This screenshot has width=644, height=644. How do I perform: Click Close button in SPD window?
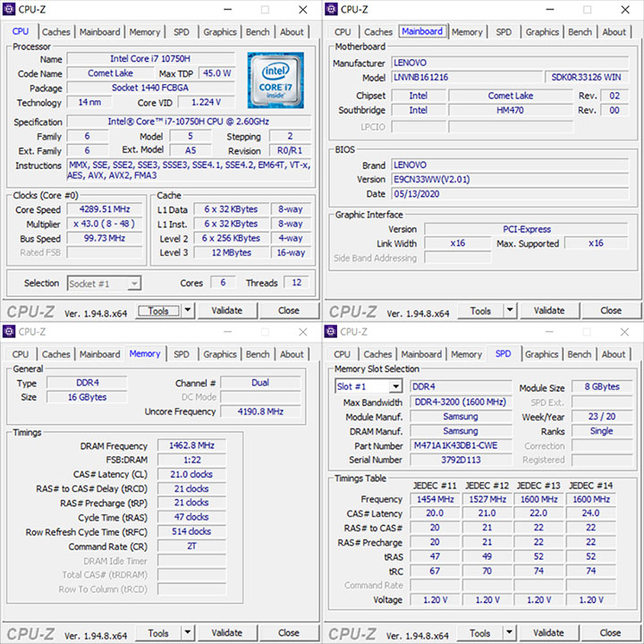pyautogui.click(x=610, y=633)
